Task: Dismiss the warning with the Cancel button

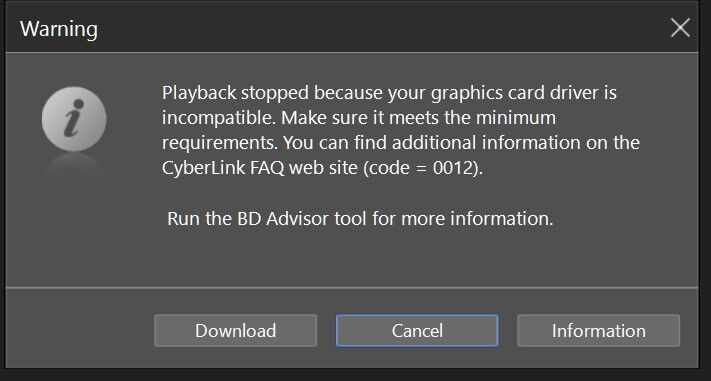Action: click(x=417, y=331)
